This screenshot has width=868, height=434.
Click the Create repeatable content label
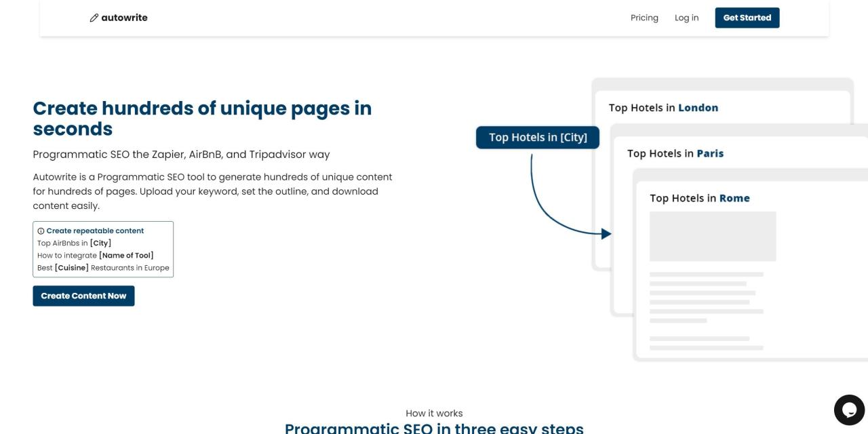tap(95, 231)
